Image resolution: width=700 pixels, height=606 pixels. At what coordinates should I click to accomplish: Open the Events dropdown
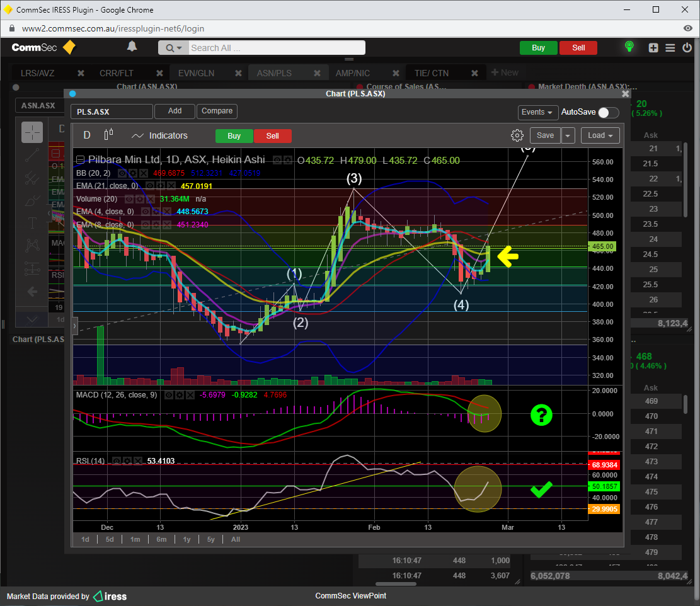[537, 112]
